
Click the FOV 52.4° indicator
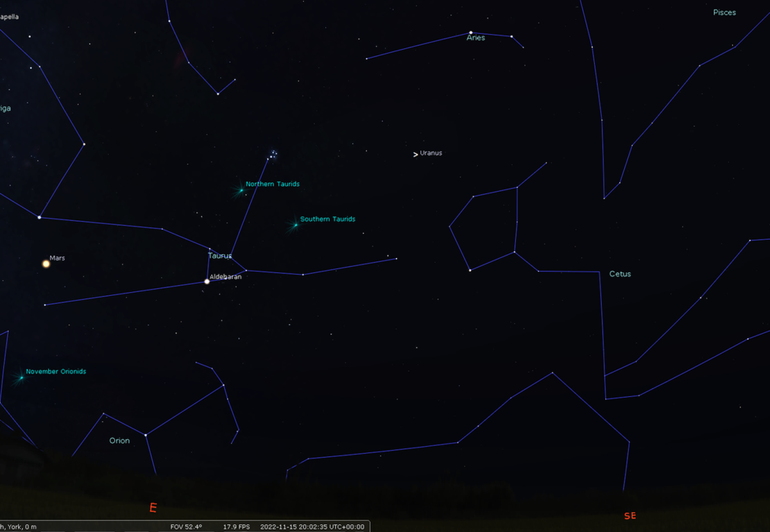(x=186, y=527)
